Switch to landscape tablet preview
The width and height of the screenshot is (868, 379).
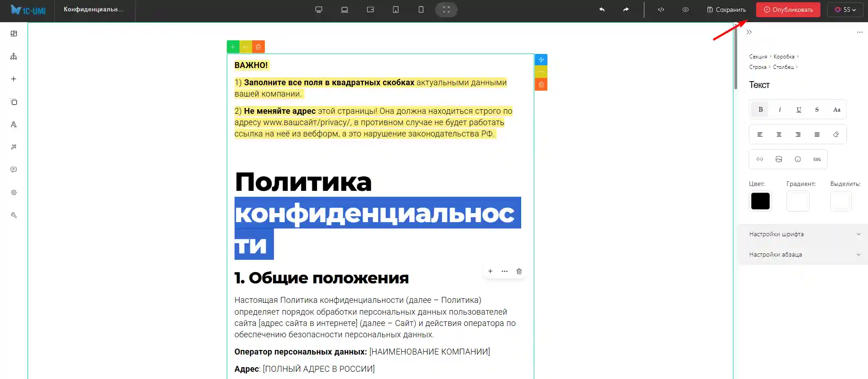370,10
